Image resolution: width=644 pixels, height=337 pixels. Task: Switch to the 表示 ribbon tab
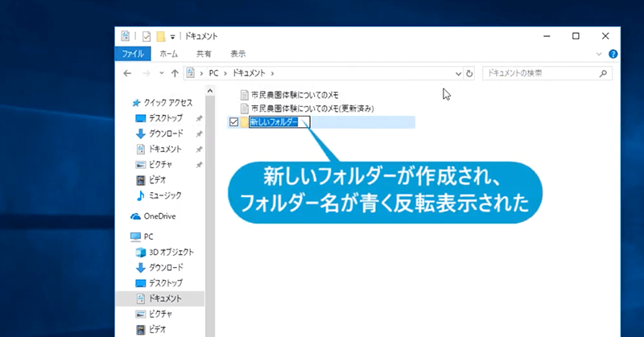237,54
